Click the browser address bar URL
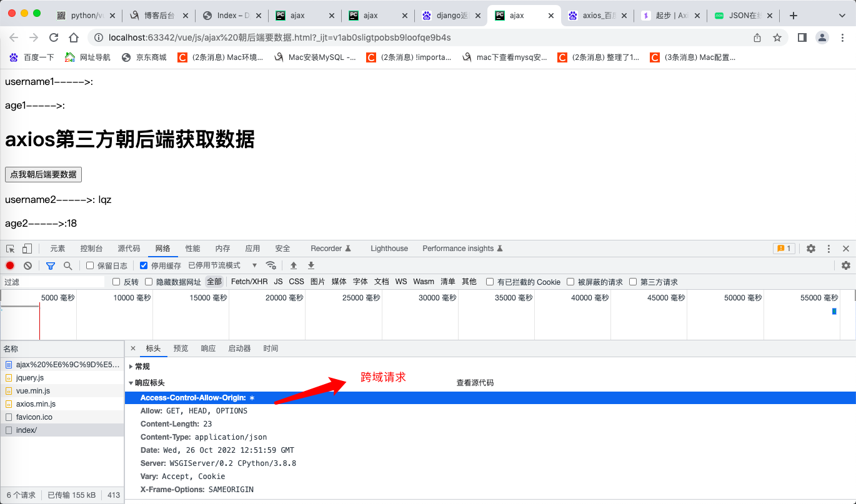 (280, 37)
